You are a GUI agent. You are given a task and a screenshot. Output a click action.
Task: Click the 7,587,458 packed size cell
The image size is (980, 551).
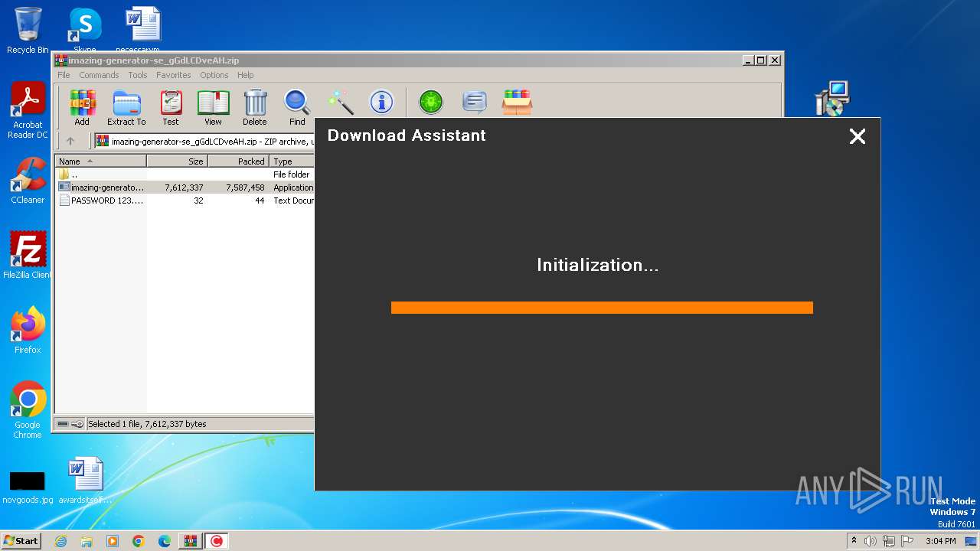tap(245, 187)
